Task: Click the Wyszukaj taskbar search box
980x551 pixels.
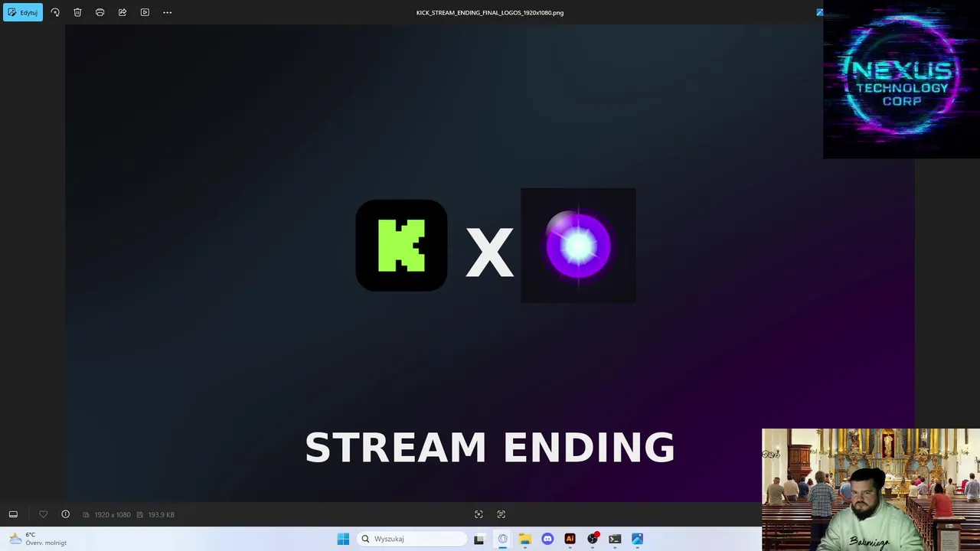Action: coord(412,539)
